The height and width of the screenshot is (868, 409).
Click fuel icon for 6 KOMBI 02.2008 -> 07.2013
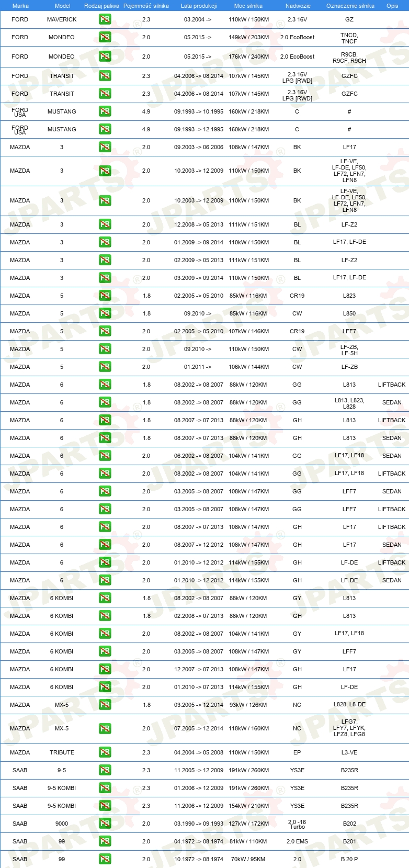tap(105, 616)
